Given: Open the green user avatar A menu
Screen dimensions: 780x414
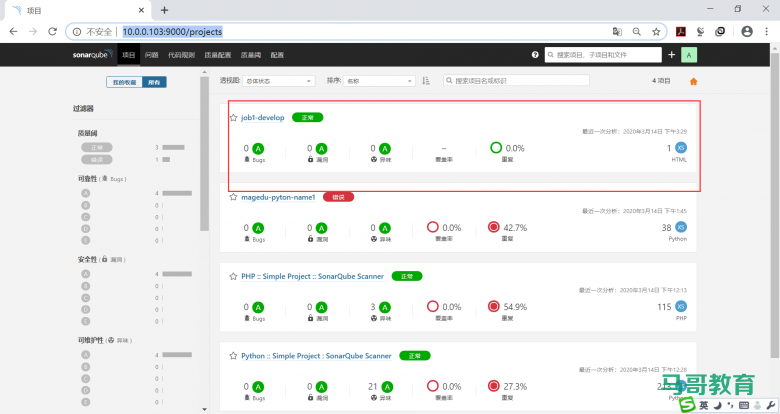Looking at the screenshot, I should [689, 55].
